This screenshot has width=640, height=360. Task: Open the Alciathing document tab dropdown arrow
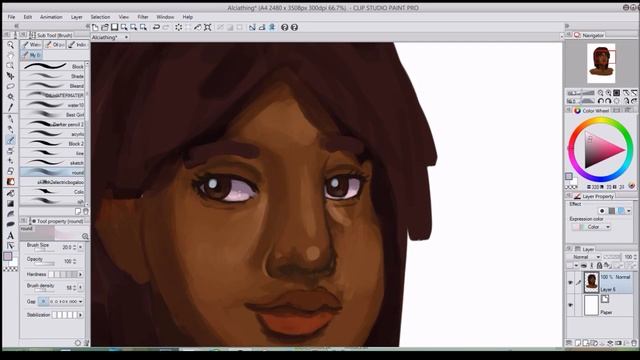click(126, 37)
